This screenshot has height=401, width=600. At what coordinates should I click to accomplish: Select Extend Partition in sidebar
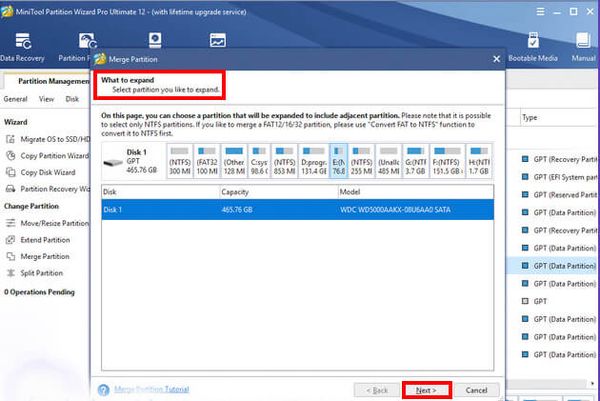pos(47,240)
